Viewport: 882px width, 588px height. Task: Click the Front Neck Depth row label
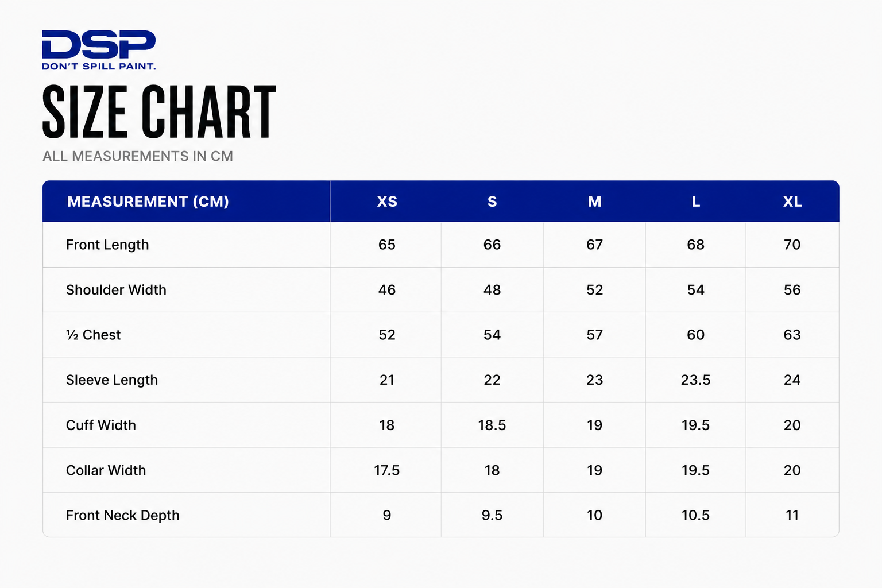pos(123,516)
